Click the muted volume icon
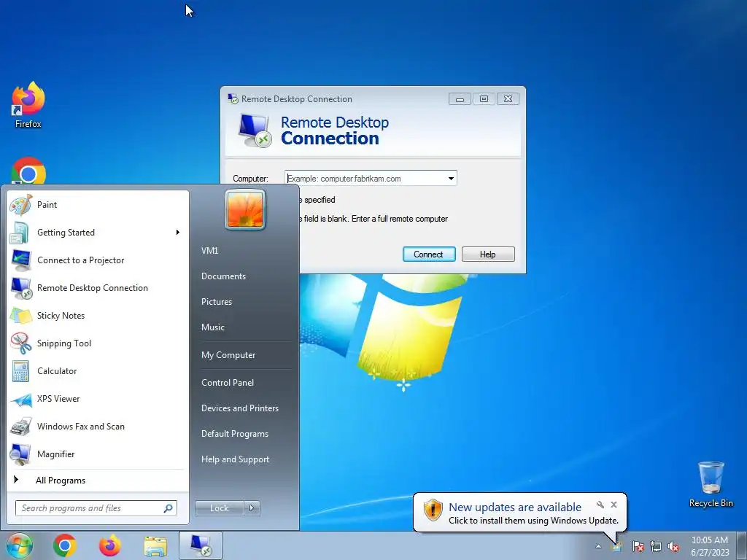Viewport: 747px width, 560px height. point(673,546)
